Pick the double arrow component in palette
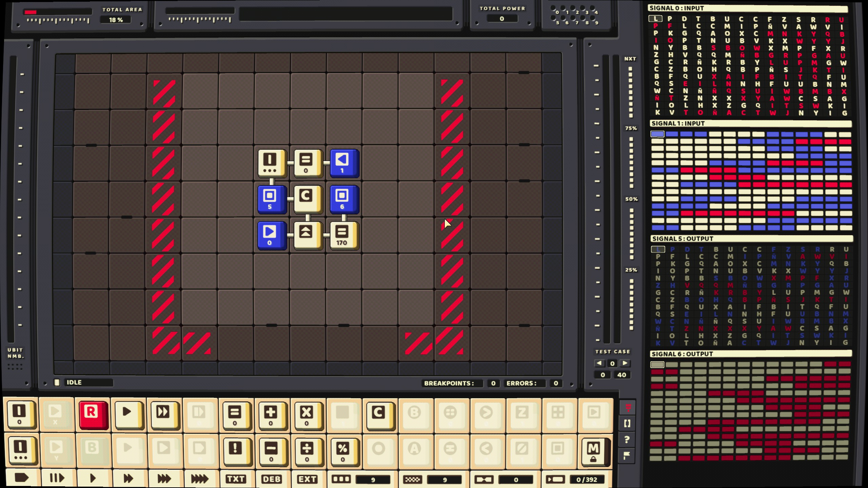The image size is (868, 488). coord(165,415)
